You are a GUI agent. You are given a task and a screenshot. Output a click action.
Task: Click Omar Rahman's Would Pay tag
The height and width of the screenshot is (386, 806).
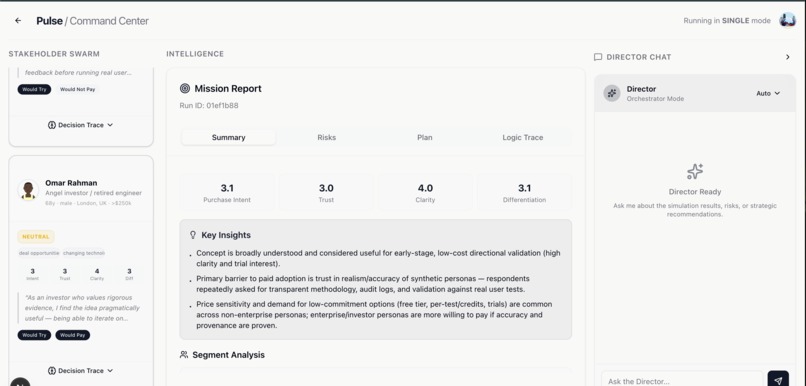[73, 335]
